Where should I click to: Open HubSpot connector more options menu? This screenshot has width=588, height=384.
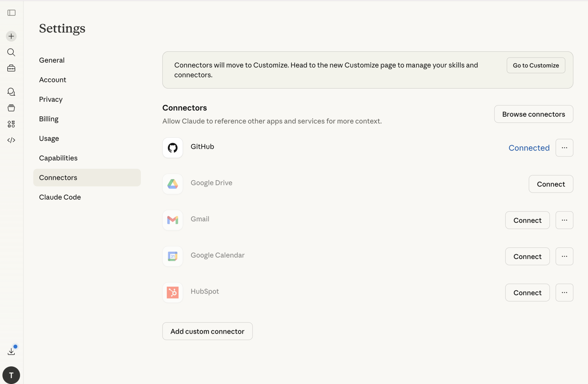pyautogui.click(x=564, y=292)
